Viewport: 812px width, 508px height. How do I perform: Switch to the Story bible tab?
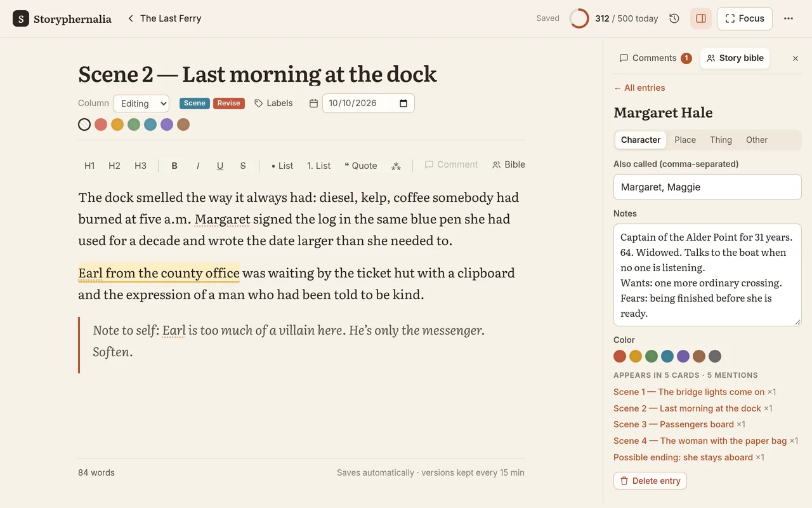click(735, 58)
